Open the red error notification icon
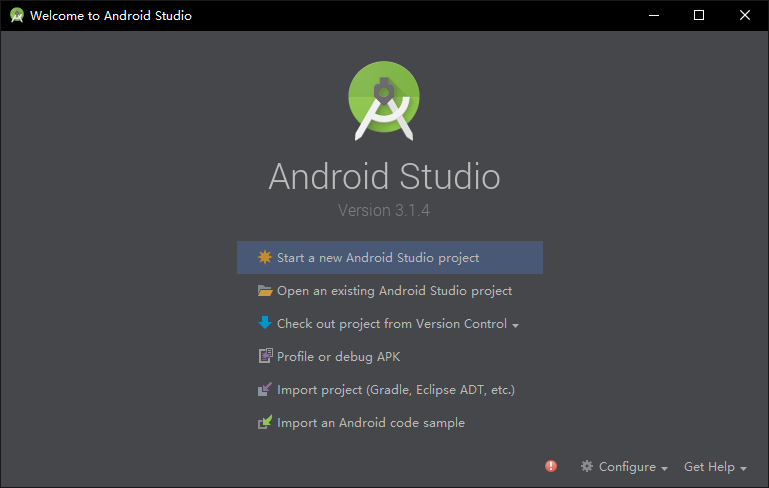This screenshot has height=488, width=769. click(x=551, y=466)
